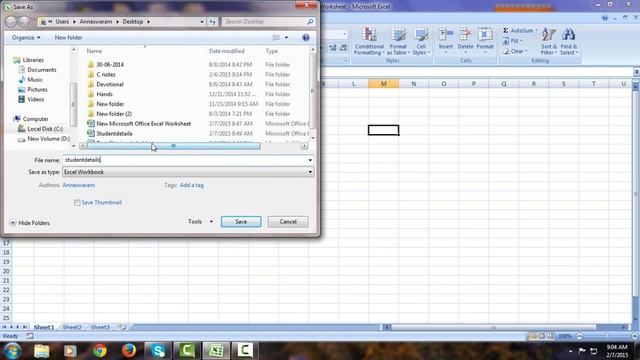
Task: Open the Windows Start menu
Action: tap(13, 351)
